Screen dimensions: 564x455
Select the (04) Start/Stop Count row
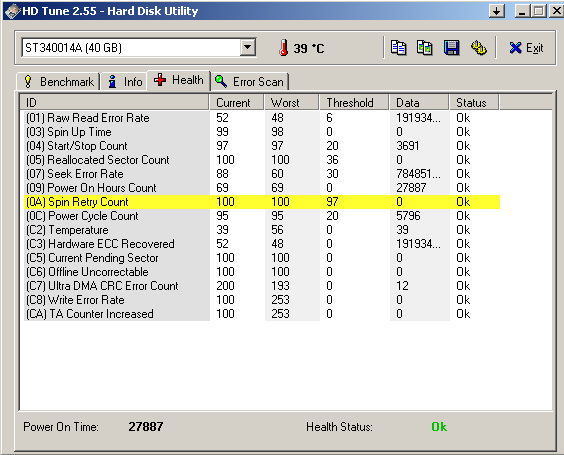[x=262, y=146]
